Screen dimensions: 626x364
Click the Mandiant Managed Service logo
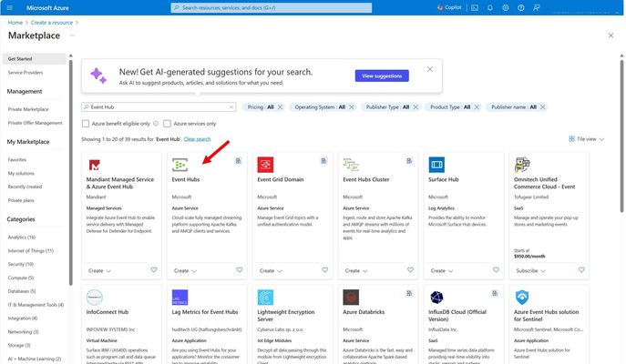94,165
